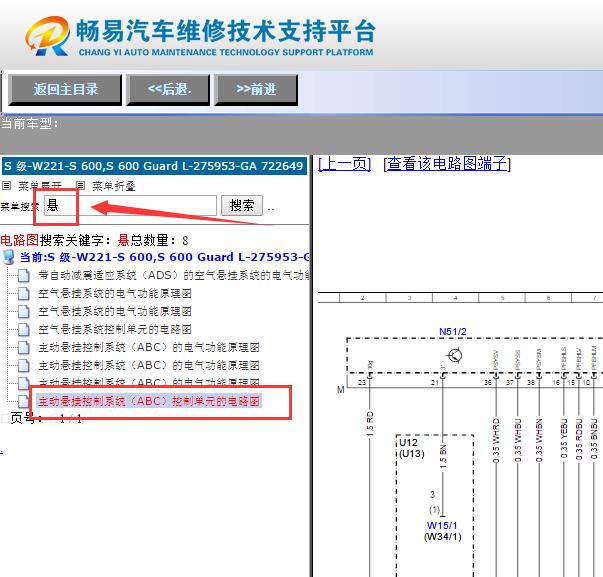Click the 0.35 WHRD wire label
The width and height of the screenshot is (603, 577).
tap(496, 440)
